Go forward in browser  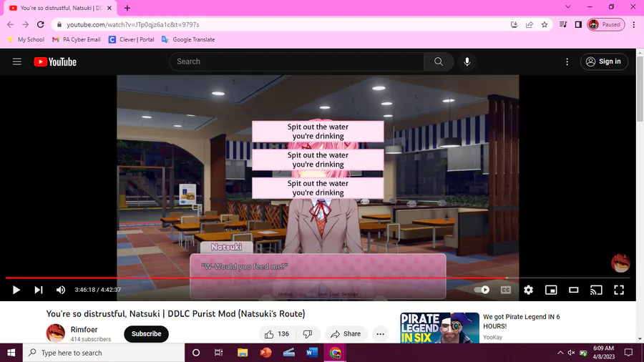pyautogui.click(x=26, y=24)
